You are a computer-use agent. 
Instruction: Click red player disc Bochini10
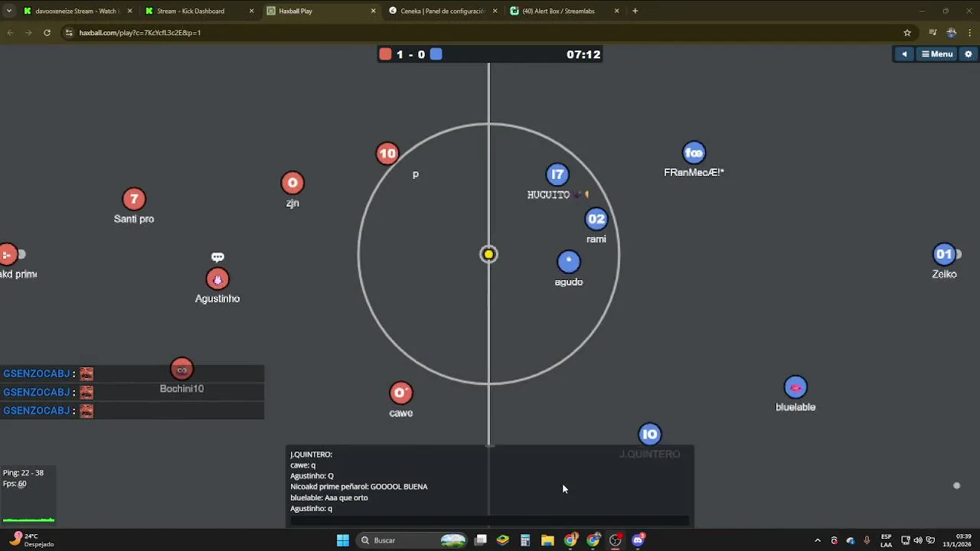point(181,370)
